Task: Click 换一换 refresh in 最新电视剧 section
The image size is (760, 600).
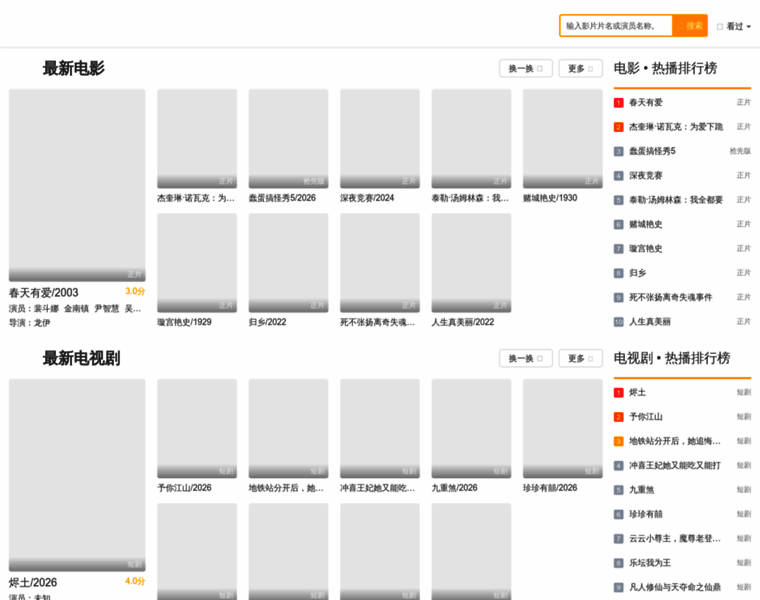Action: click(x=525, y=358)
